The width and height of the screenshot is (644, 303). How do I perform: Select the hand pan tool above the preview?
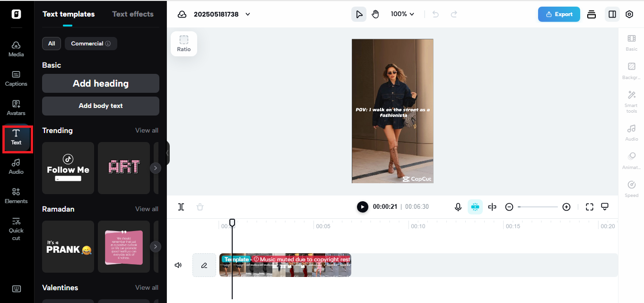coord(375,14)
